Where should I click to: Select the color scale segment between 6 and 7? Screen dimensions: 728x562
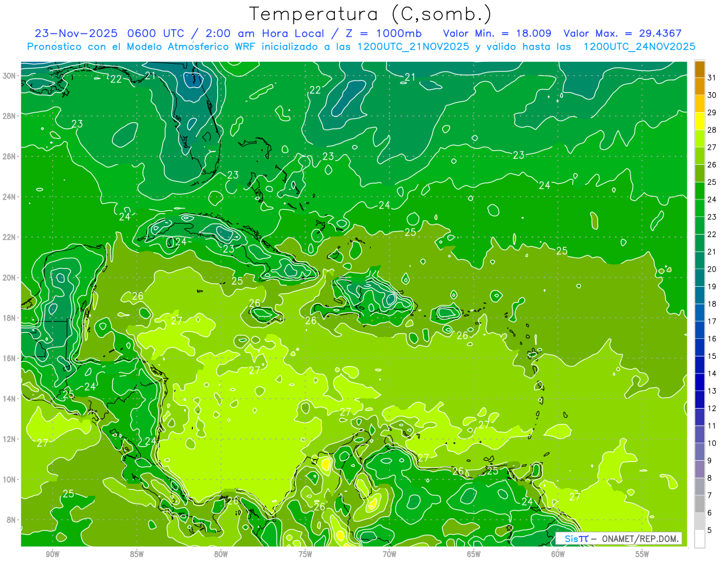pyautogui.click(x=699, y=504)
